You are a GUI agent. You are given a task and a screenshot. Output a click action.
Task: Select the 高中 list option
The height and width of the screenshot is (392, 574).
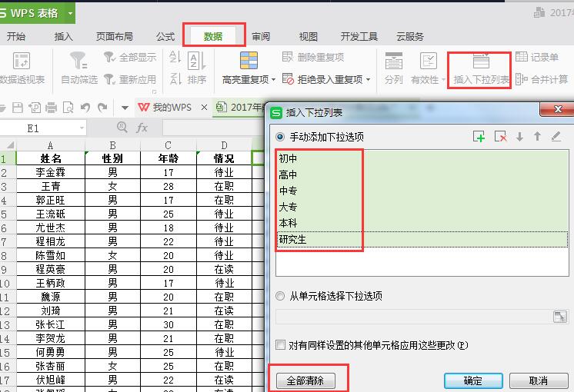click(422, 174)
